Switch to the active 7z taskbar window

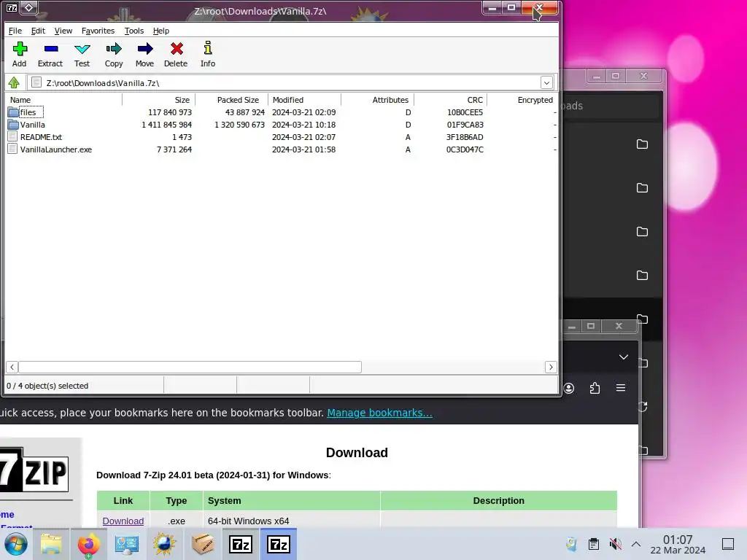point(279,544)
